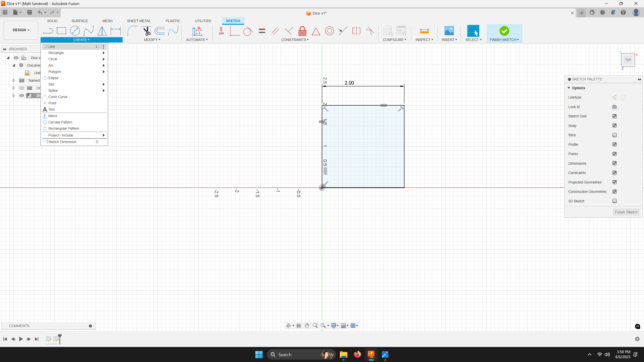
Task: Apply the Coincident constraint icon
Action: coord(234,31)
